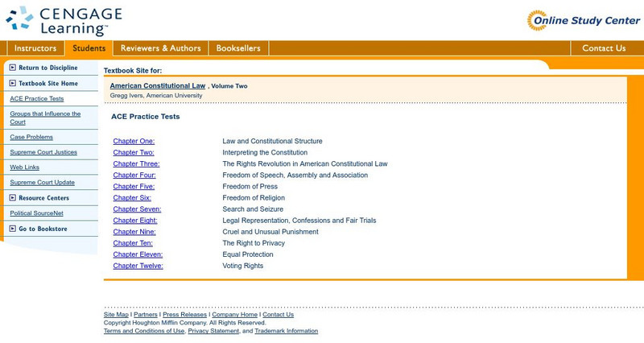Click the text 'Voting Rights'
644x343 pixels.
[243, 266]
